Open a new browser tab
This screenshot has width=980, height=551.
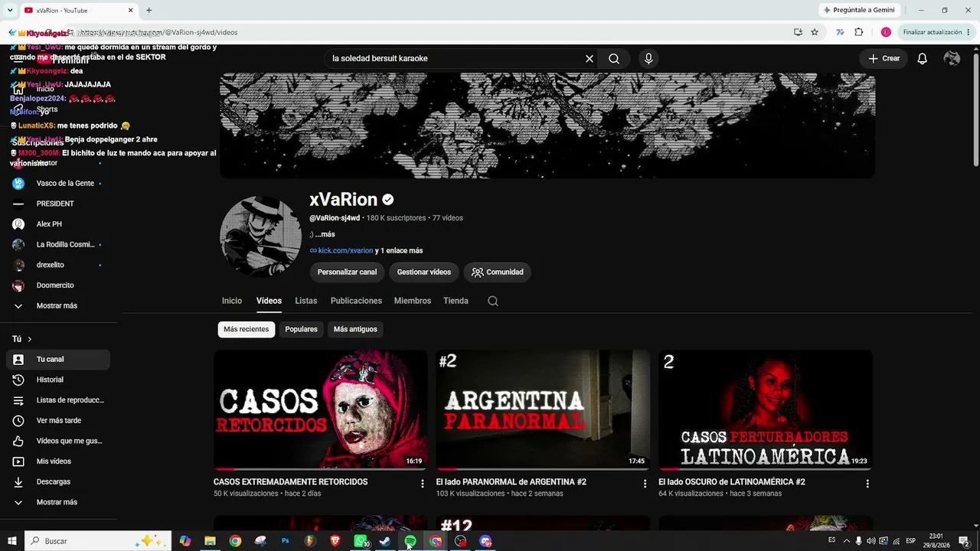[149, 10]
